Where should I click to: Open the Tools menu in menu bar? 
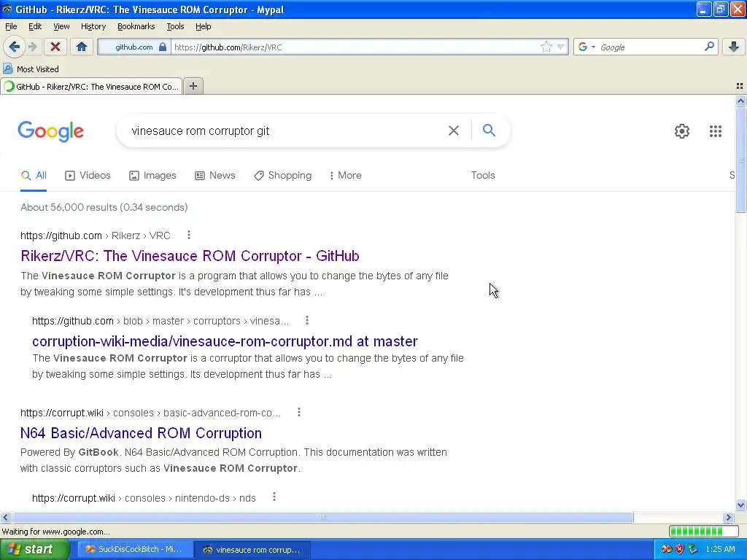point(175,26)
